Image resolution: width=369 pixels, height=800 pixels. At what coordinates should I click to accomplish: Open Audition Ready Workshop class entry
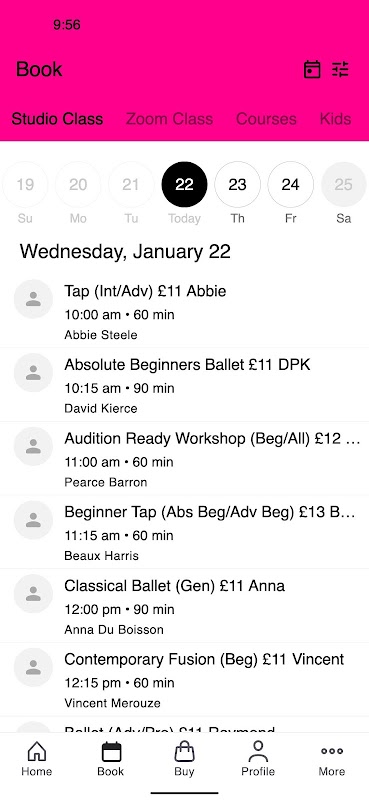point(184,459)
